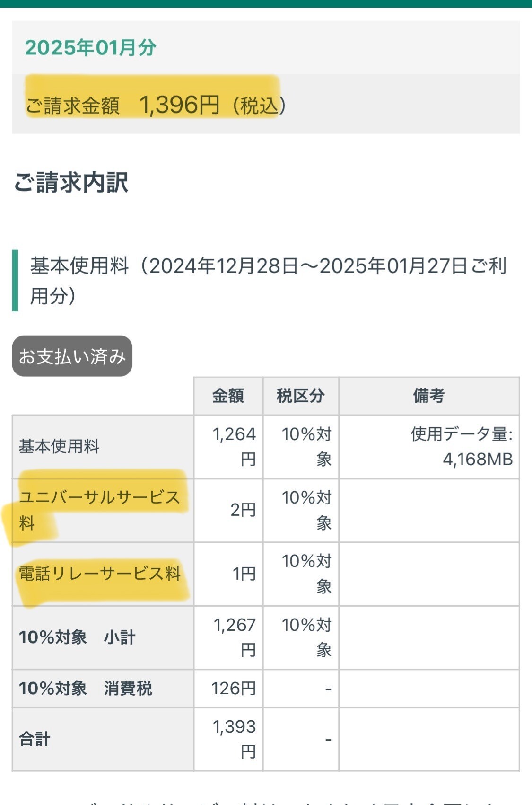The width and height of the screenshot is (532, 805).
Task: Click the 税区分 column header
Action: coord(301,396)
